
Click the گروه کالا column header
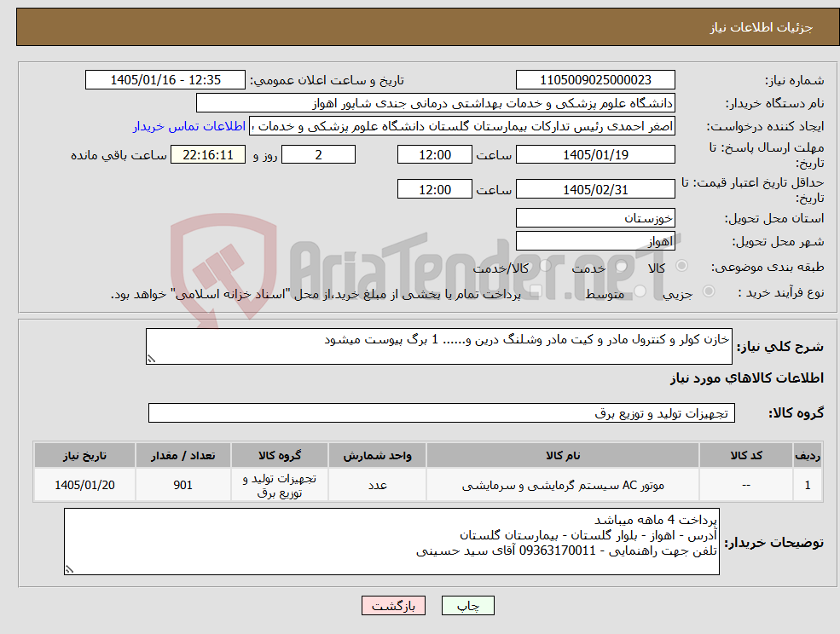pyautogui.click(x=280, y=455)
